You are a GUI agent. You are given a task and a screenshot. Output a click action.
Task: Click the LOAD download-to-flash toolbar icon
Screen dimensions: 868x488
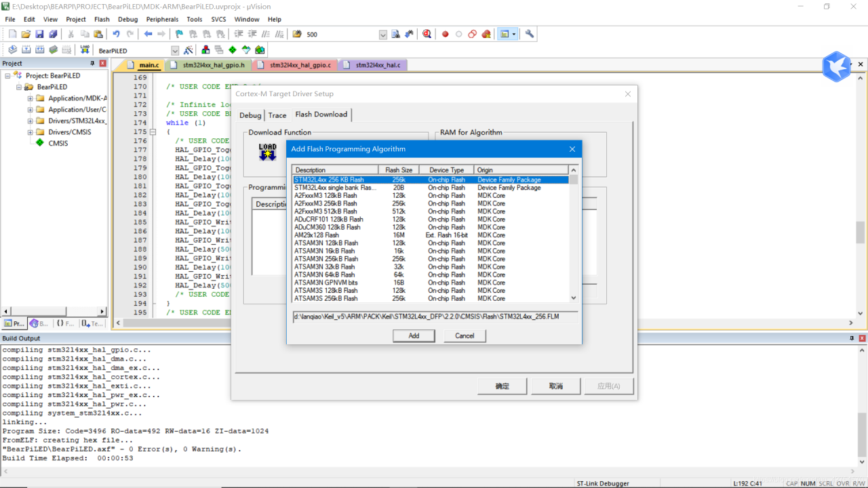(x=85, y=50)
